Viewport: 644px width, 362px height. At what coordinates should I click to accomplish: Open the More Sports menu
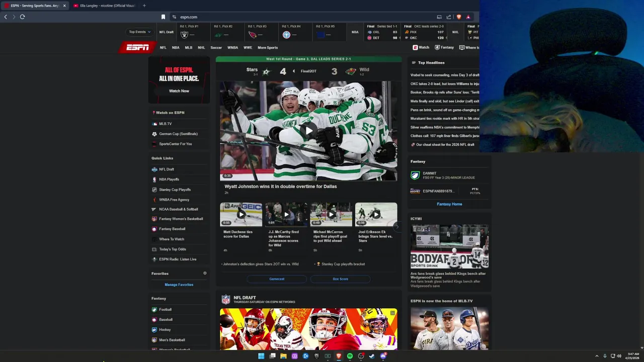click(268, 48)
